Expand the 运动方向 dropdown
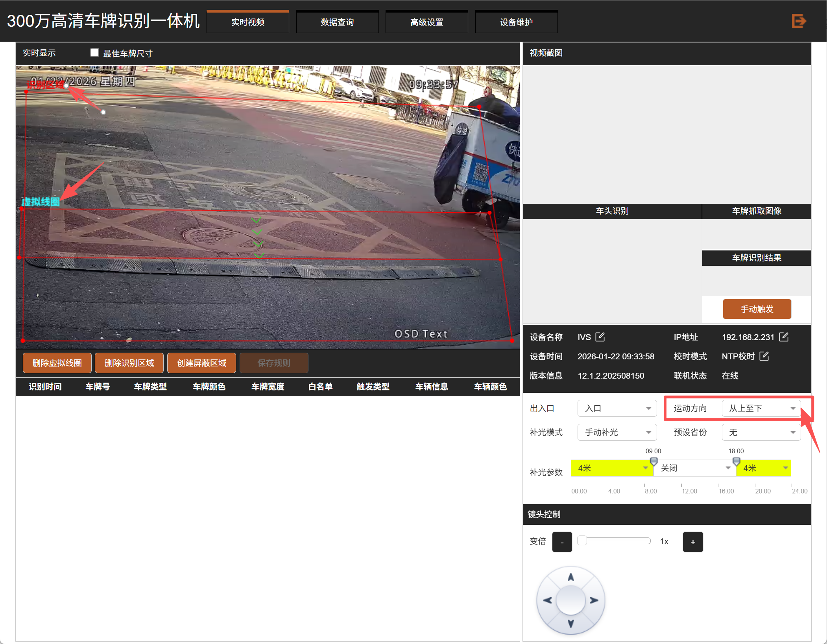827x644 pixels. click(x=761, y=408)
